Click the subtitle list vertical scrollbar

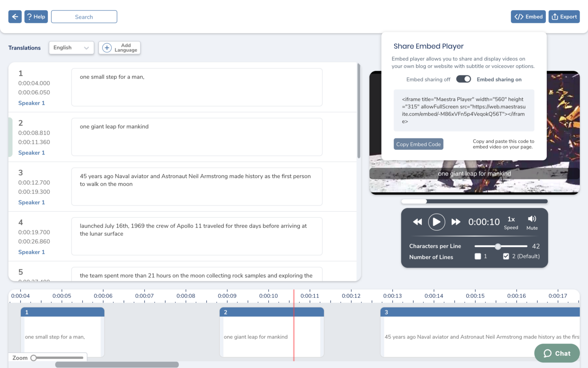coord(359,111)
